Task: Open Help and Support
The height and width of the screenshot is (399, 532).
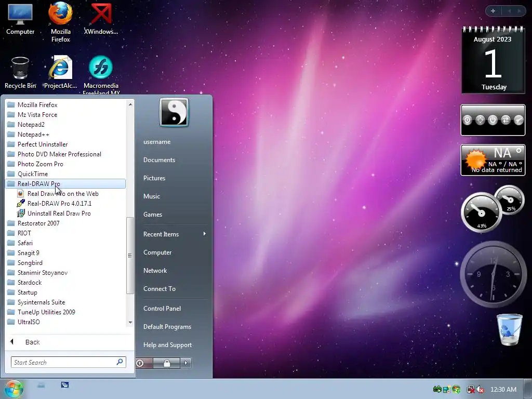Action: coord(168,345)
